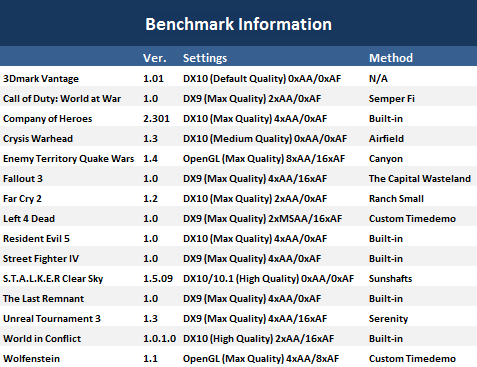Screen dimensions: 477x367
Task: Select the 'Street Fighter IV' name
Action: point(41,259)
